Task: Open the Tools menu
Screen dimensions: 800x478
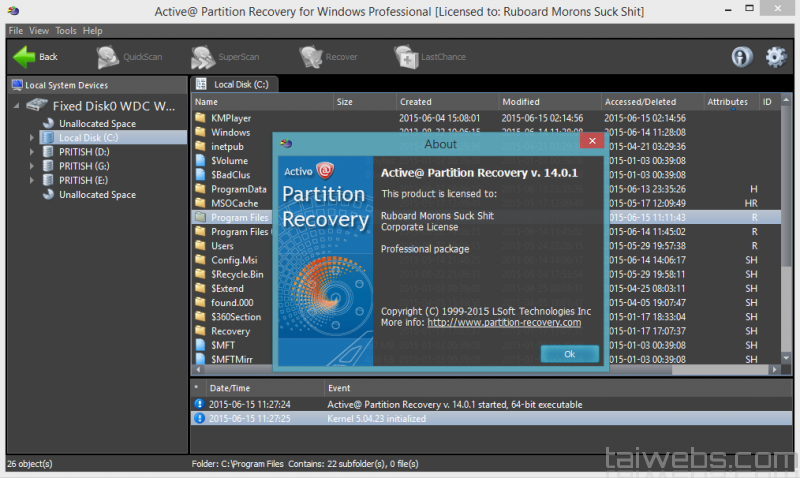Action: [x=66, y=31]
